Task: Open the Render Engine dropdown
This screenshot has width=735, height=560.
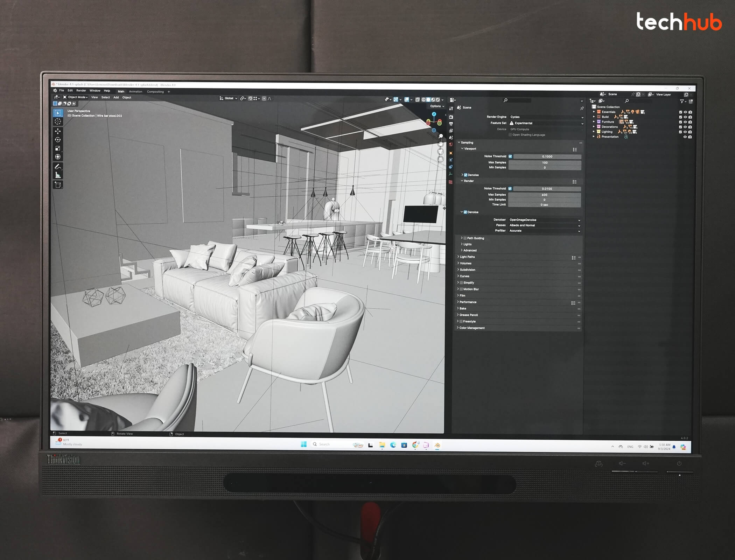Action: [x=546, y=117]
